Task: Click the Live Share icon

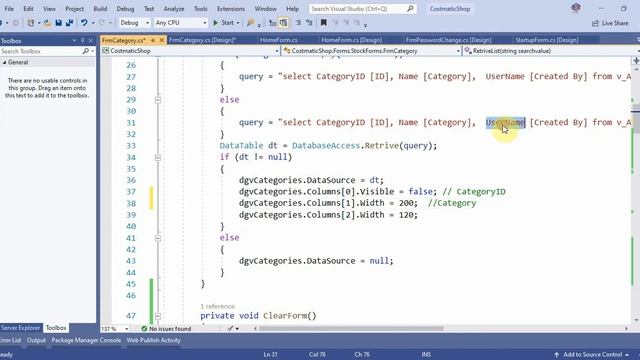Action: [x=596, y=23]
